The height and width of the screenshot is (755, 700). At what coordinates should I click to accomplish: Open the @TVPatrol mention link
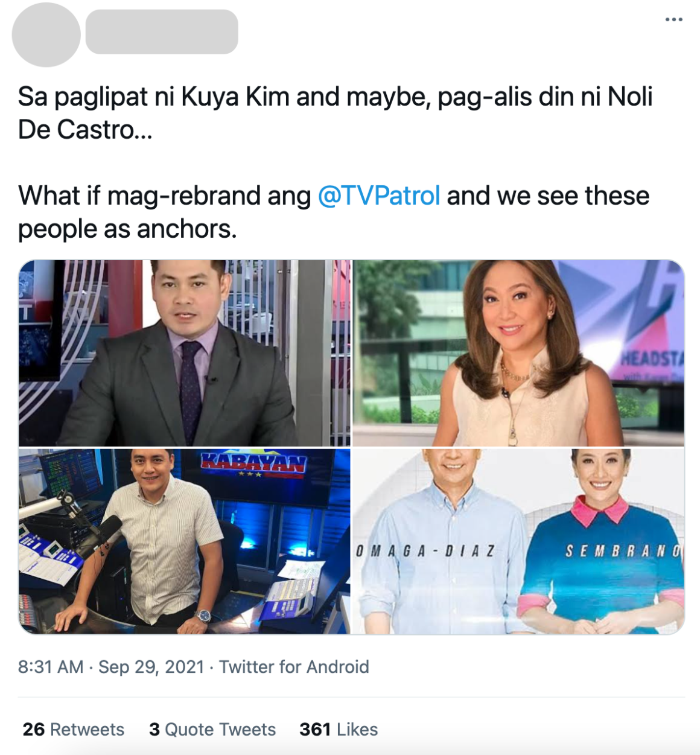click(378, 196)
